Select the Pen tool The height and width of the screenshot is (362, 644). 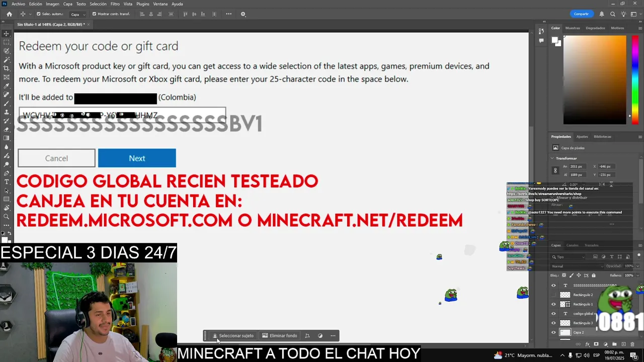point(7,173)
